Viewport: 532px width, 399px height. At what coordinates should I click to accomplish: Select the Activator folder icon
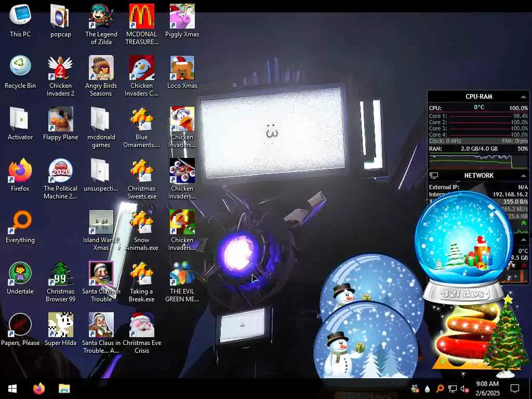(20, 124)
